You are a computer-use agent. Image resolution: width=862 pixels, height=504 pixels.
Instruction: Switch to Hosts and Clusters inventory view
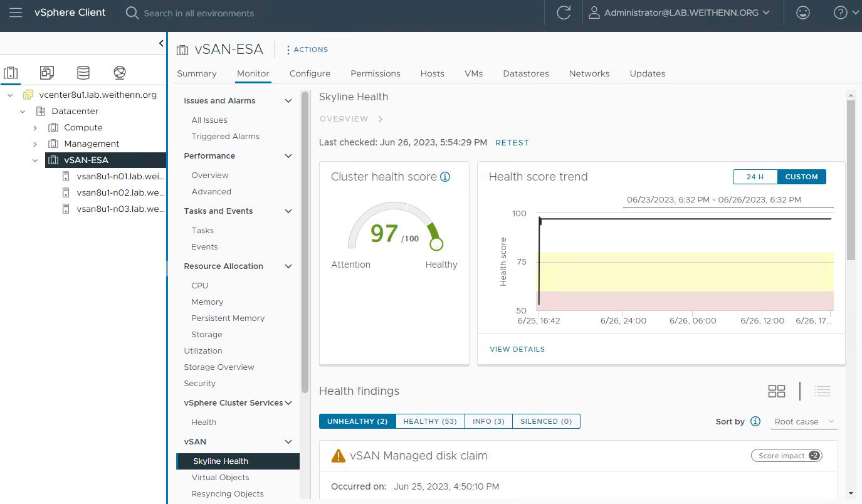pyautogui.click(x=11, y=73)
